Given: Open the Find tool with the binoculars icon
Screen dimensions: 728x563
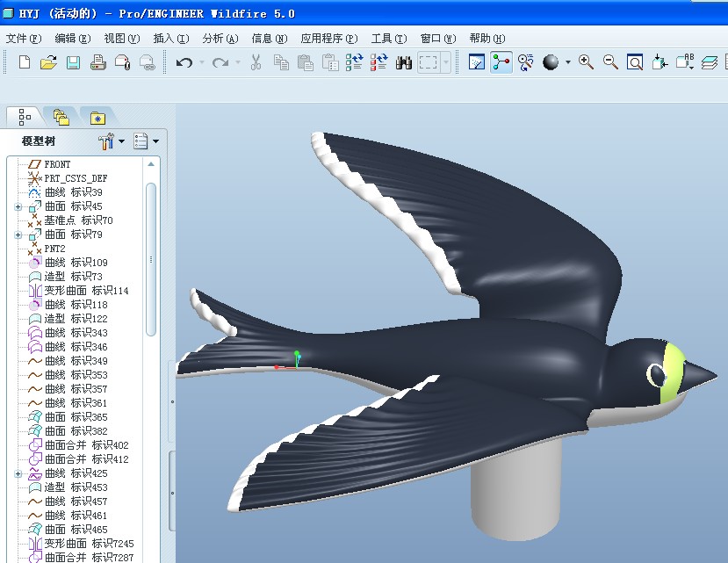Looking at the screenshot, I should click(x=403, y=62).
